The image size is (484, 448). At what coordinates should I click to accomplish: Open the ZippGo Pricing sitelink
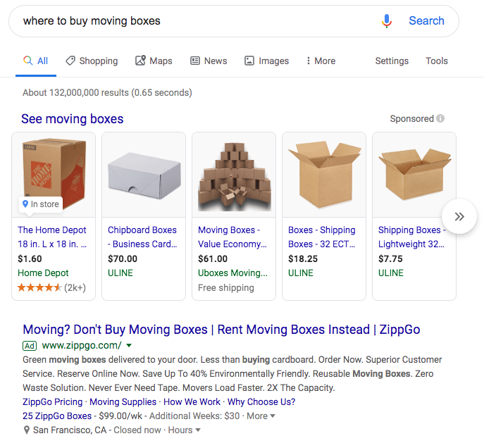click(53, 402)
